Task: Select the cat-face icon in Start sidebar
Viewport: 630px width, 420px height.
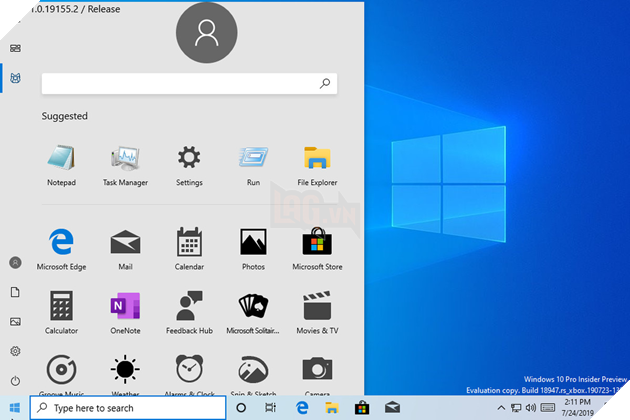Action: (x=15, y=78)
